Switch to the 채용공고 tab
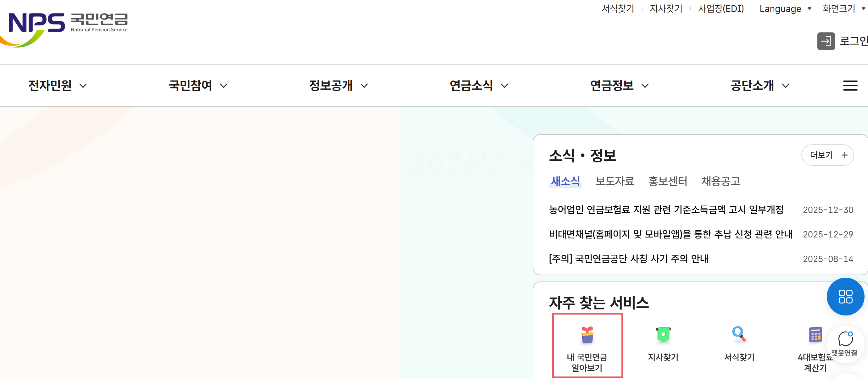This screenshot has width=868, height=379. pos(721,181)
